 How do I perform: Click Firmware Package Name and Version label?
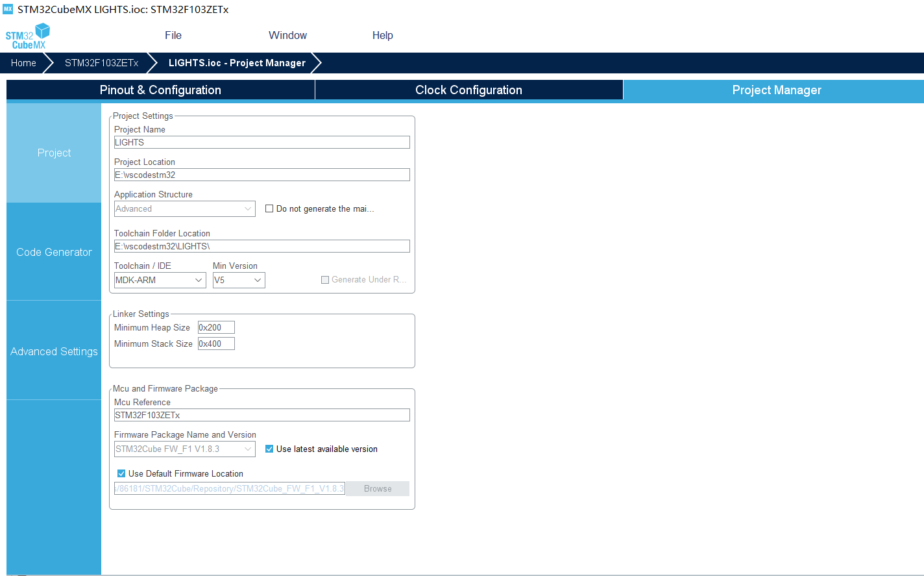(x=185, y=434)
